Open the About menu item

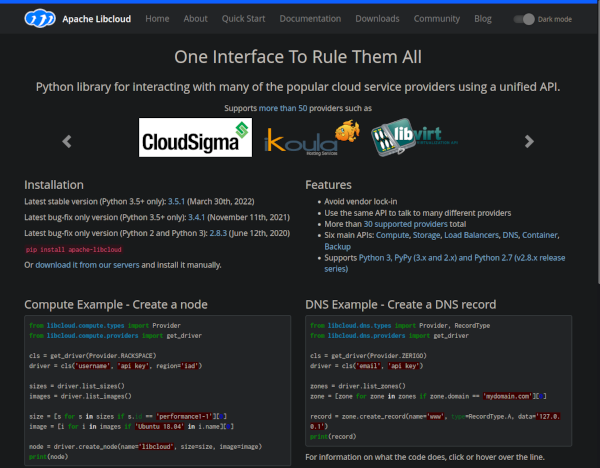click(196, 19)
